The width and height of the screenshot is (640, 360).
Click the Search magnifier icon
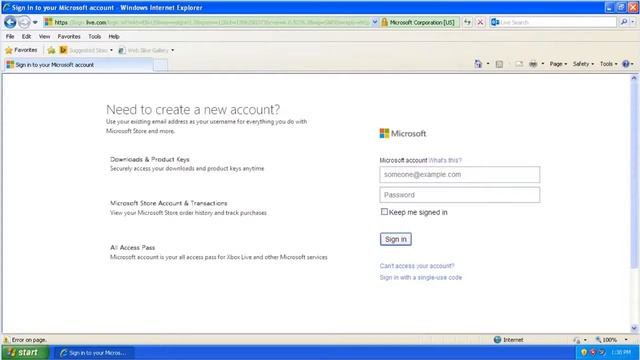pyautogui.click(x=624, y=22)
